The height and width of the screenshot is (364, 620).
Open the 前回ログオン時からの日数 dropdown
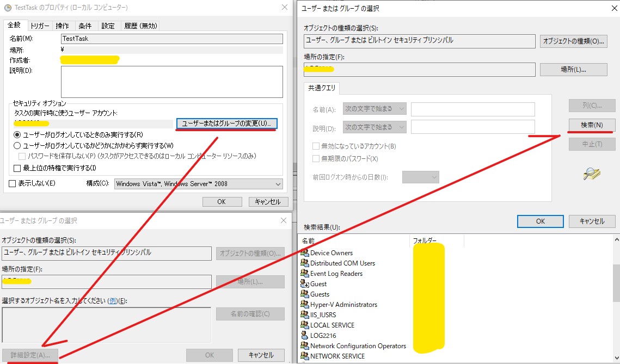(421, 177)
